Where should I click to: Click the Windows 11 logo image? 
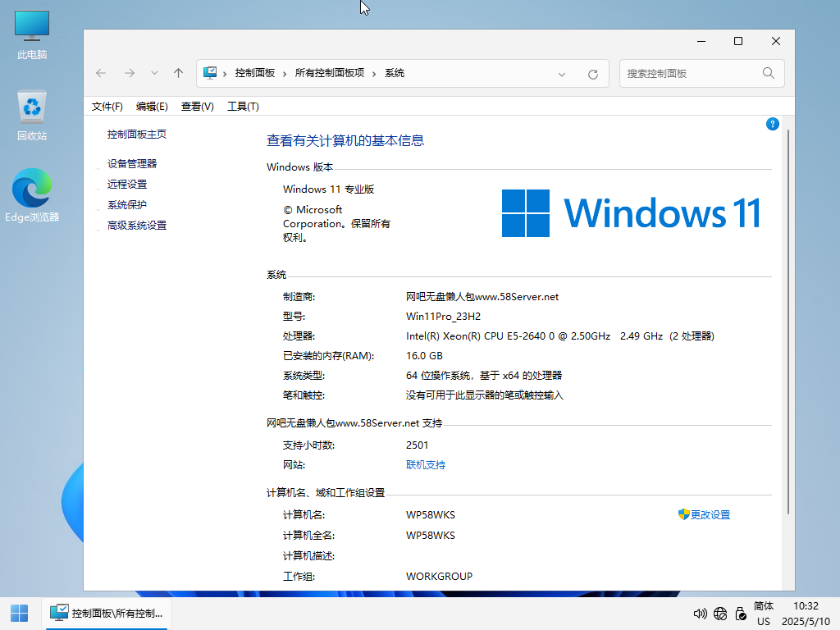pyautogui.click(x=631, y=213)
